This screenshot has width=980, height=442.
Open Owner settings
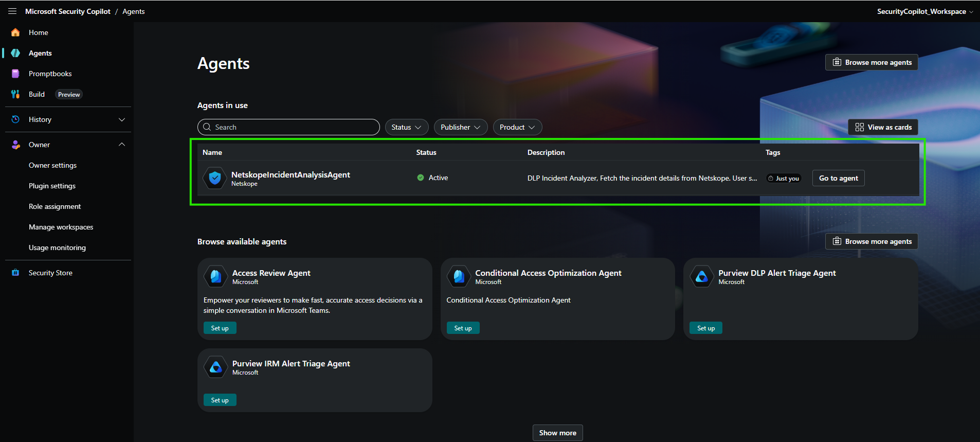(x=52, y=165)
